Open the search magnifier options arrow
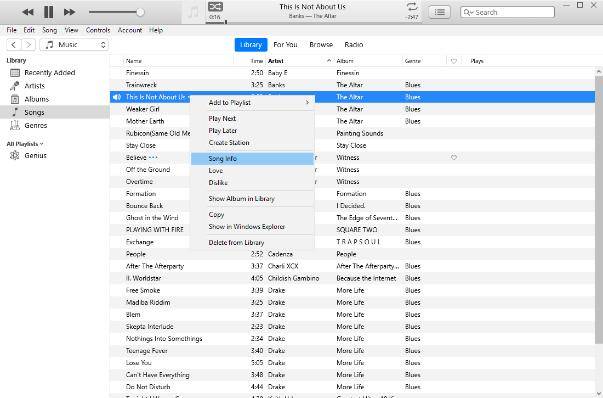The image size is (603, 398). click(468, 12)
